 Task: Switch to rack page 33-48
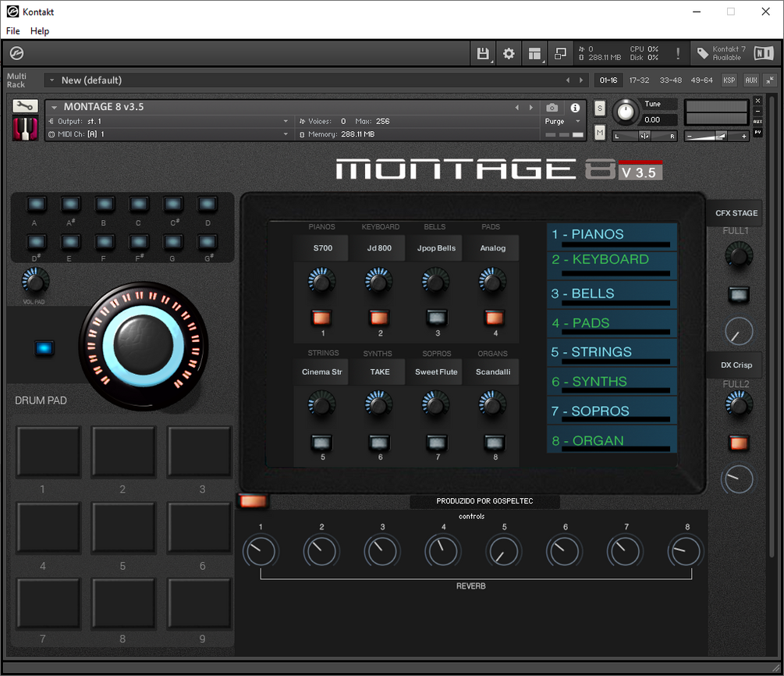coord(671,80)
